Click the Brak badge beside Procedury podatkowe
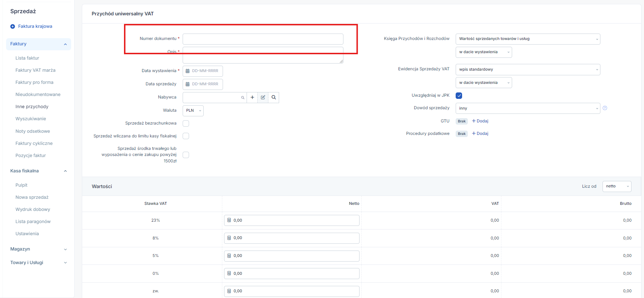Screen dimensions: 644x298 [462, 134]
